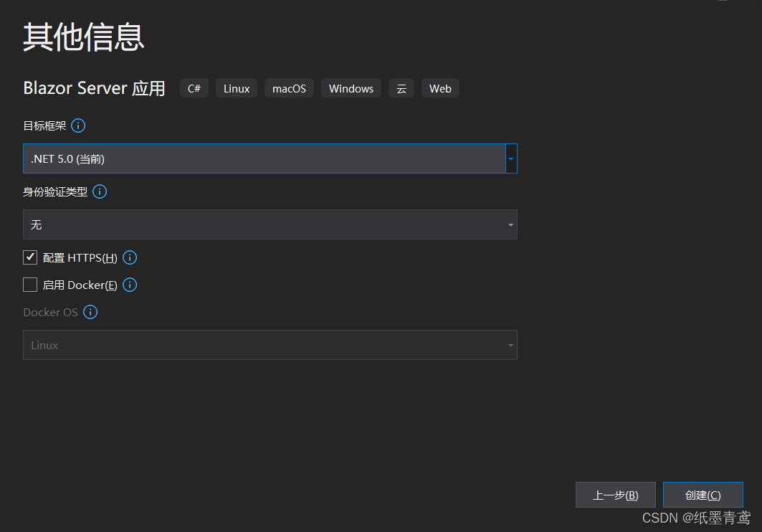This screenshot has height=532, width=762.
Task: Click the 云 tag
Action: (x=401, y=88)
